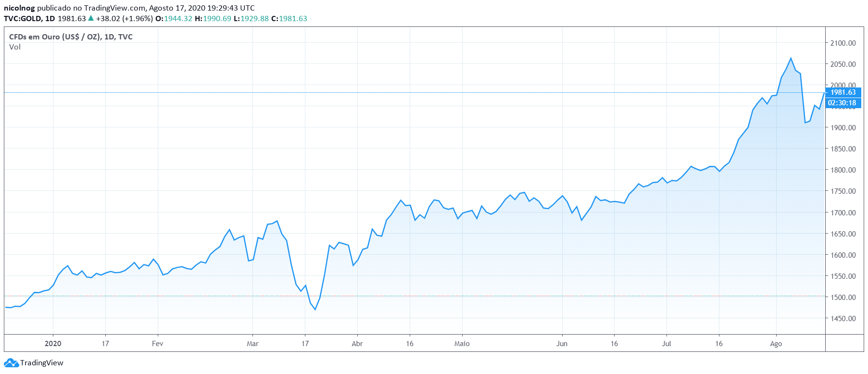
Task: Click the Maio date axis label
Action: pyautogui.click(x=462, y=344)
